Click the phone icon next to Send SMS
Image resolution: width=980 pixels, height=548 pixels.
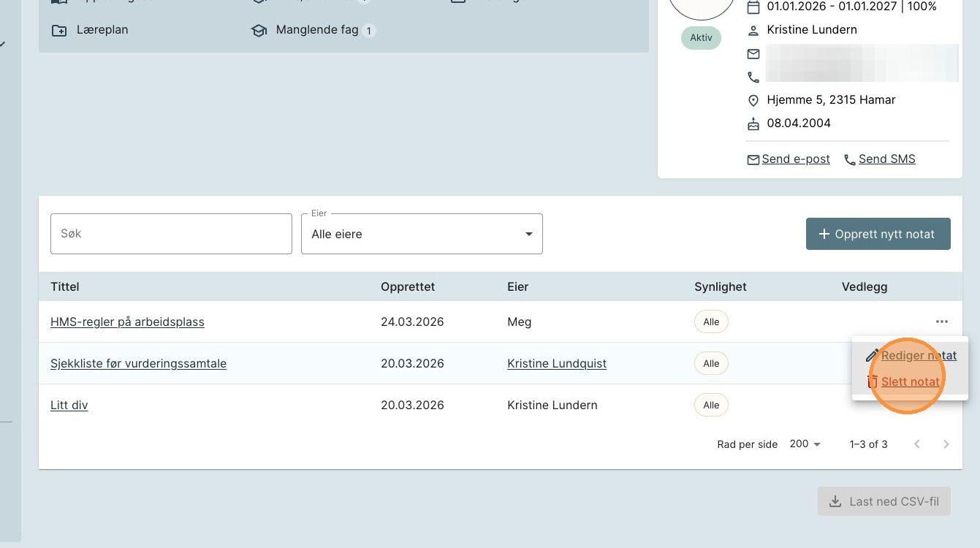[850, 159]
